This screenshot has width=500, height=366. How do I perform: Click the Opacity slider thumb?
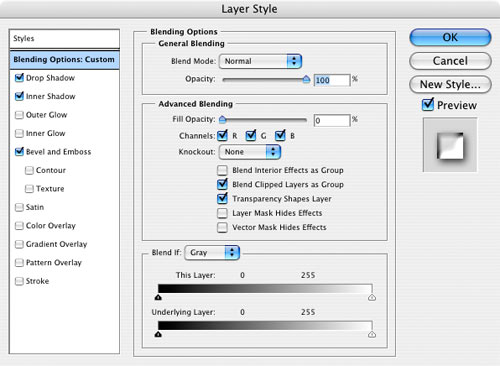(x=306, y=79)
